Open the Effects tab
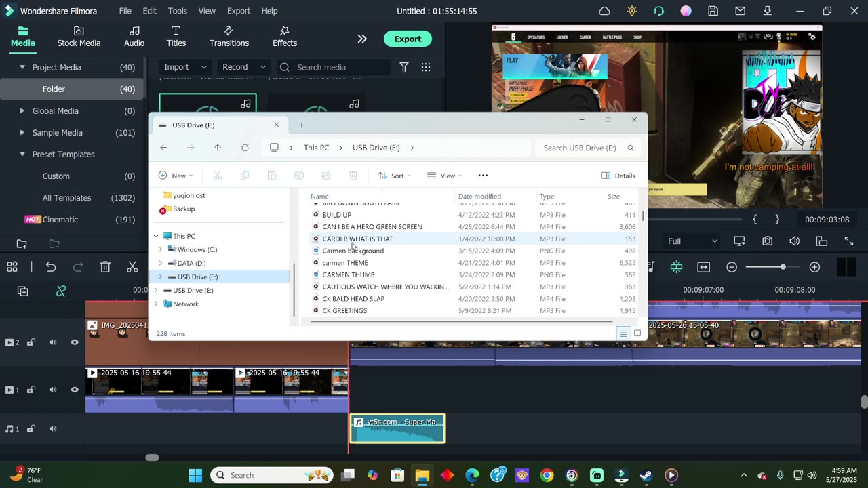The height and width of the screenshot is (488, 868). coord(285,37)
